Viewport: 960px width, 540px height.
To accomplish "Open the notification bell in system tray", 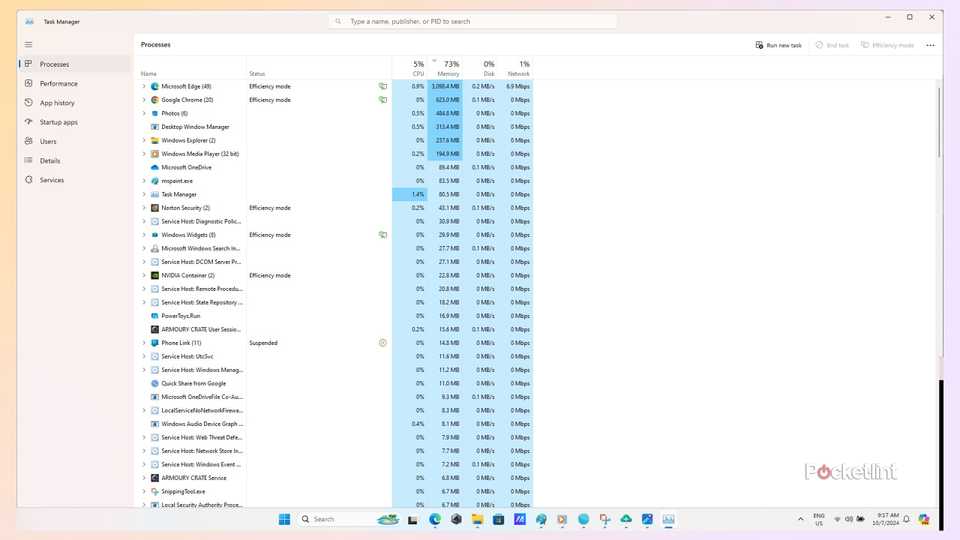I will click(907, 519).
